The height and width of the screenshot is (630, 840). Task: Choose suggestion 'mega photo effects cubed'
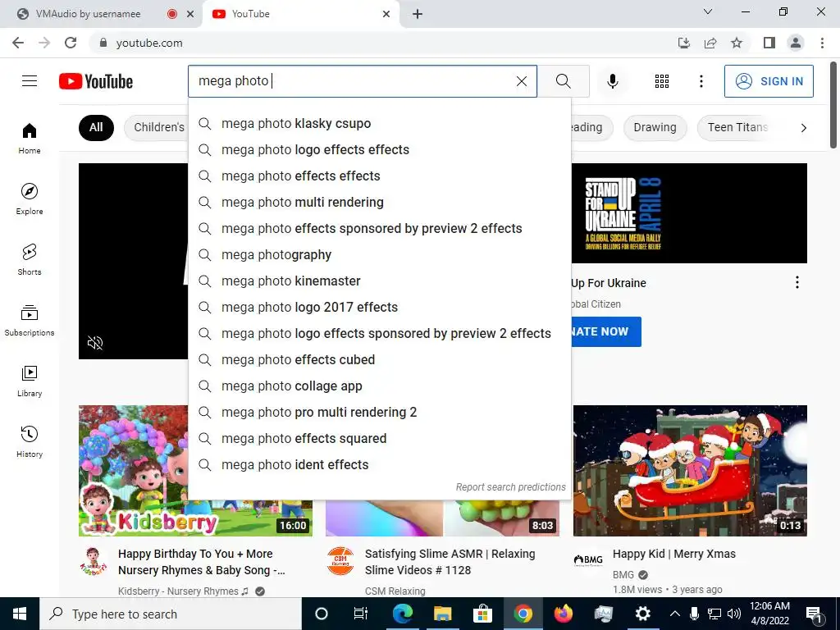(x=380, y=359)
